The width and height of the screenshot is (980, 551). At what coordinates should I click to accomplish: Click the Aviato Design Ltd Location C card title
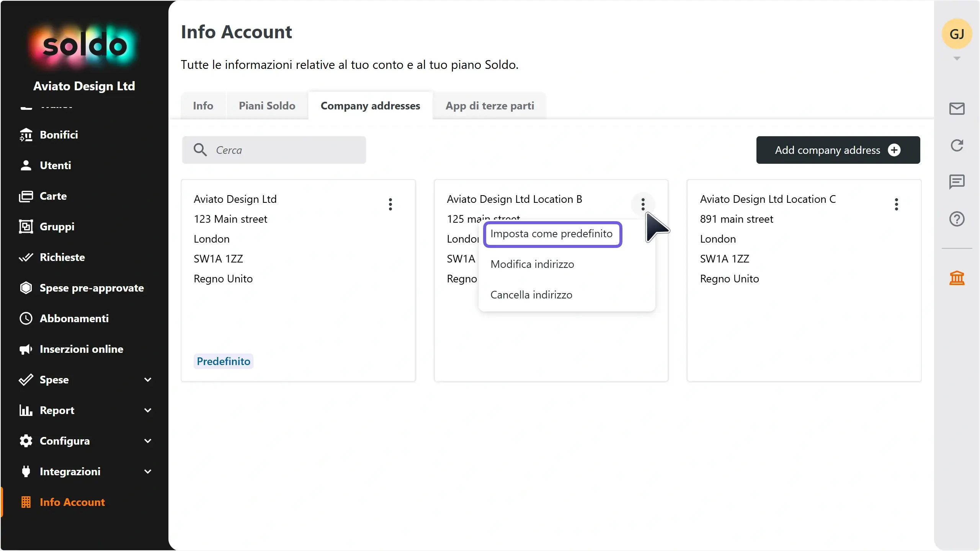(x=768, y=199)
